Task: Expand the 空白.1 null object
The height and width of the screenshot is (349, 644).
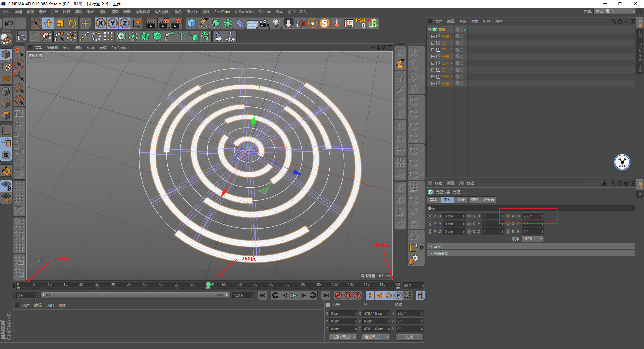Action: click(x=433, y=43)
